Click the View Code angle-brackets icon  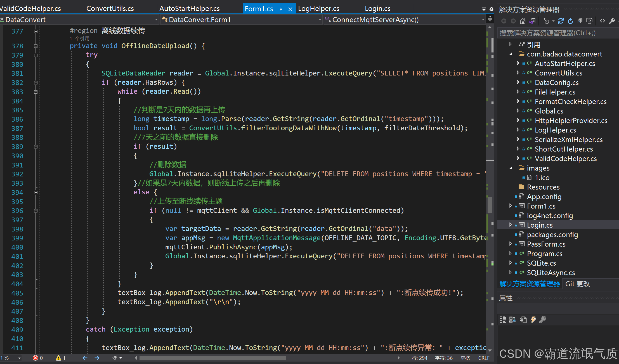(x=603, y=21)
